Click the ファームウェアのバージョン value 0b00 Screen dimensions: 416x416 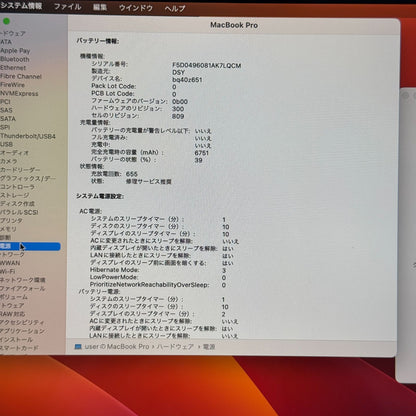pyautogui.click(x=180, y=102)
